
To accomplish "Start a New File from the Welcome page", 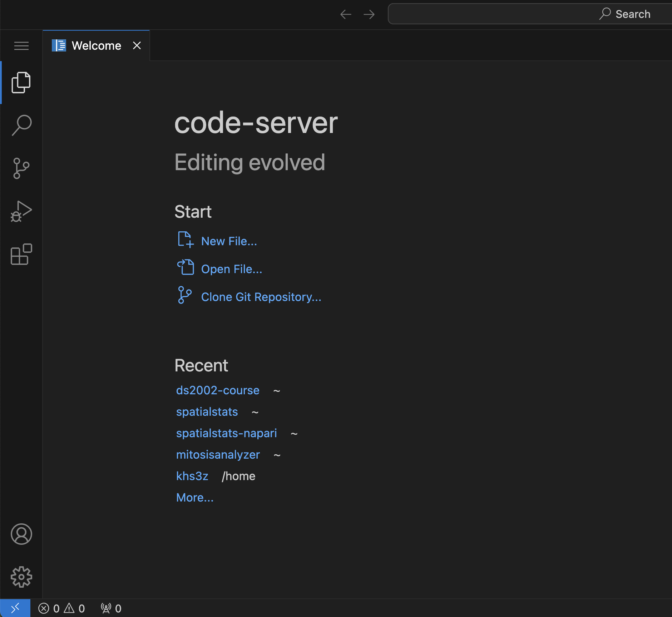I will [229, 241].
